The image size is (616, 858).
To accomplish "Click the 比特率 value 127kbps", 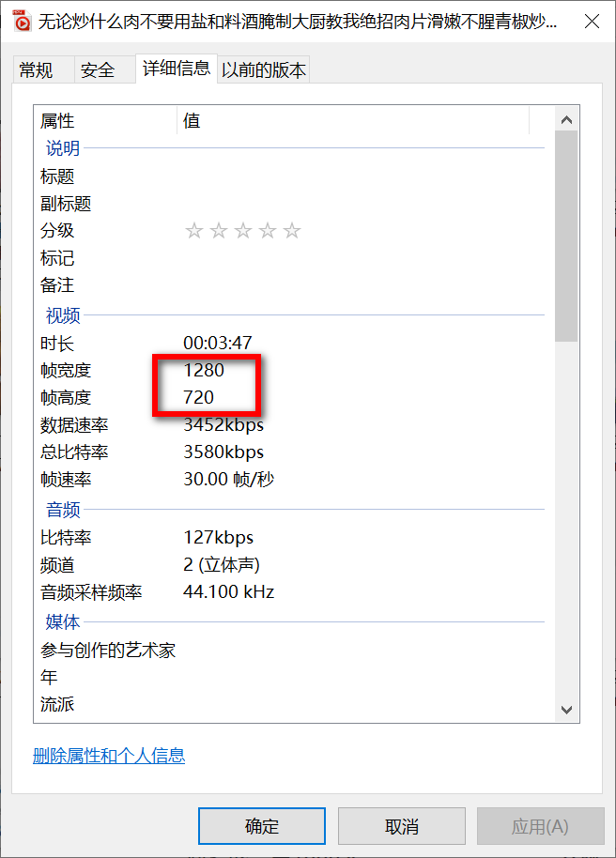I will click(x=218, y=537).
